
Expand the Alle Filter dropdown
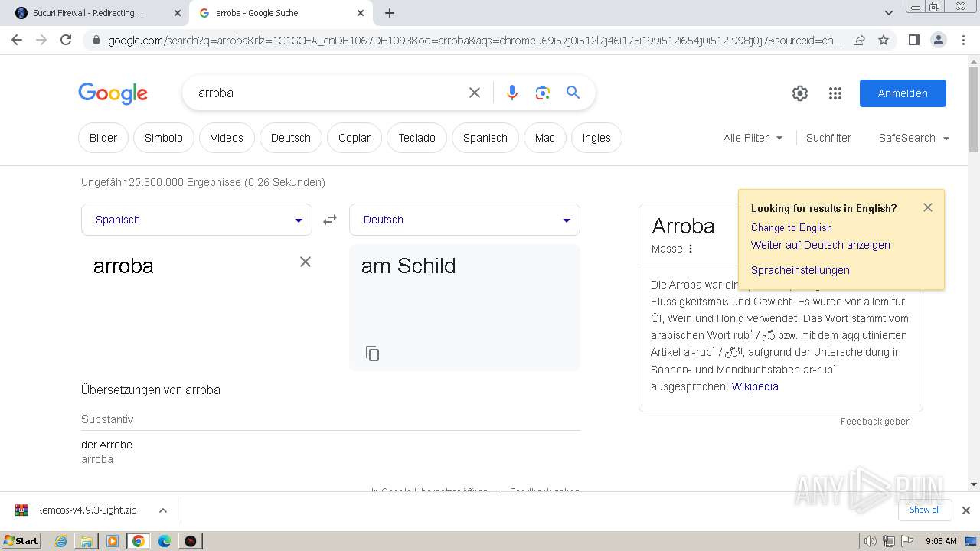coord(753,138)
